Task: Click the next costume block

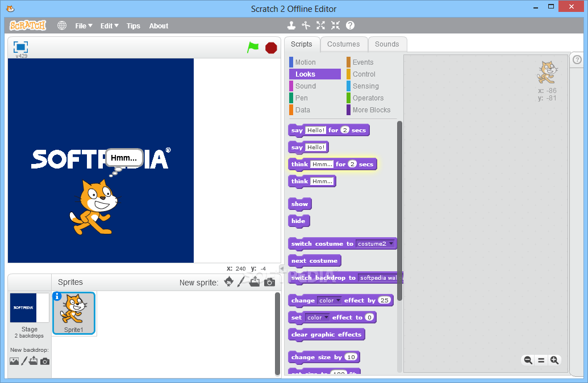Action: [314, 261]
